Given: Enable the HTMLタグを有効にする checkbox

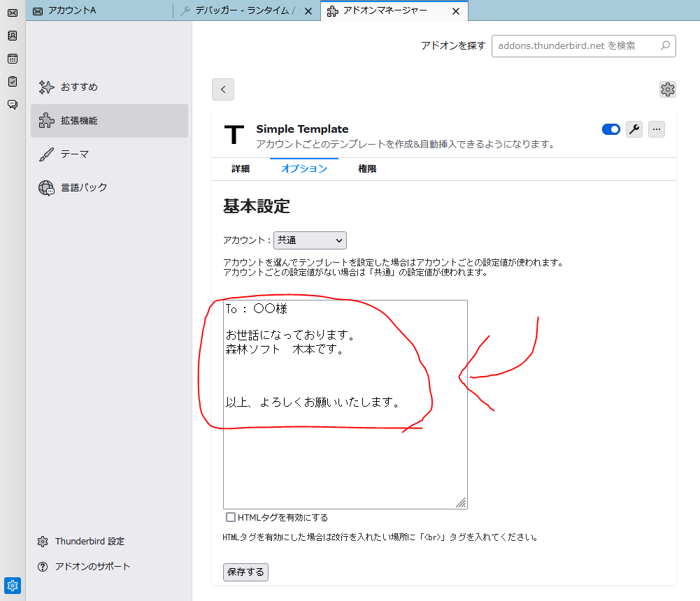Looking at the screenshot, I should [x=230, y=517].
